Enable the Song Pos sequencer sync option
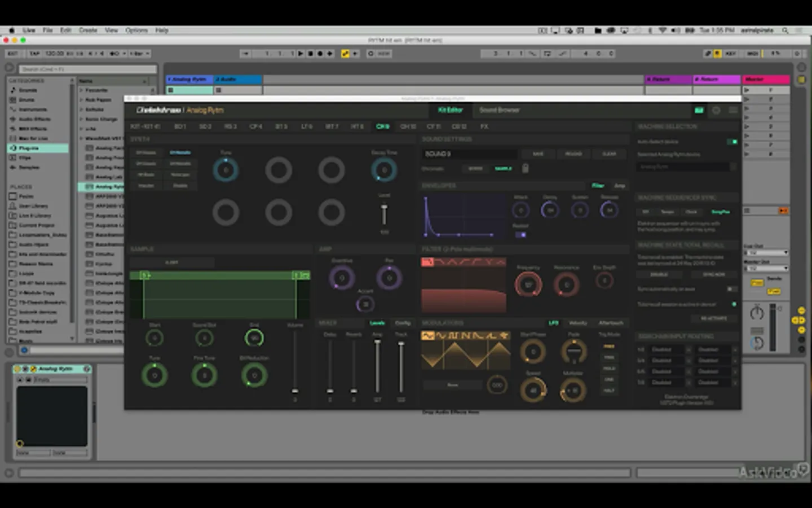The width and height of the screenshot is (812, 508). pos(720,212)
